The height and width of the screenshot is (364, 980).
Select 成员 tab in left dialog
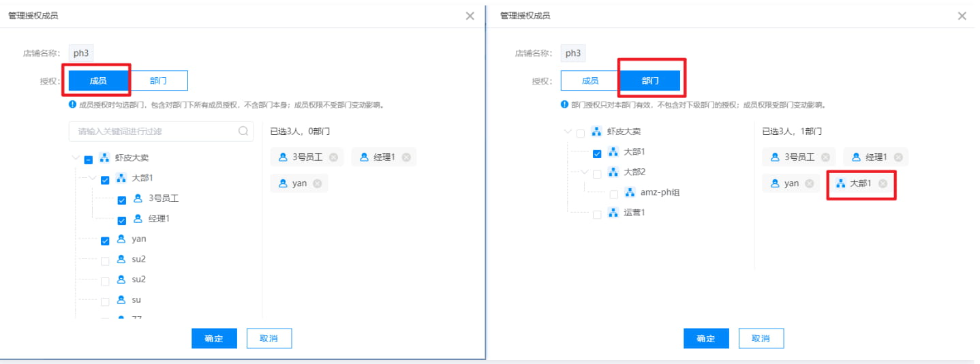[x=98, y=80]
